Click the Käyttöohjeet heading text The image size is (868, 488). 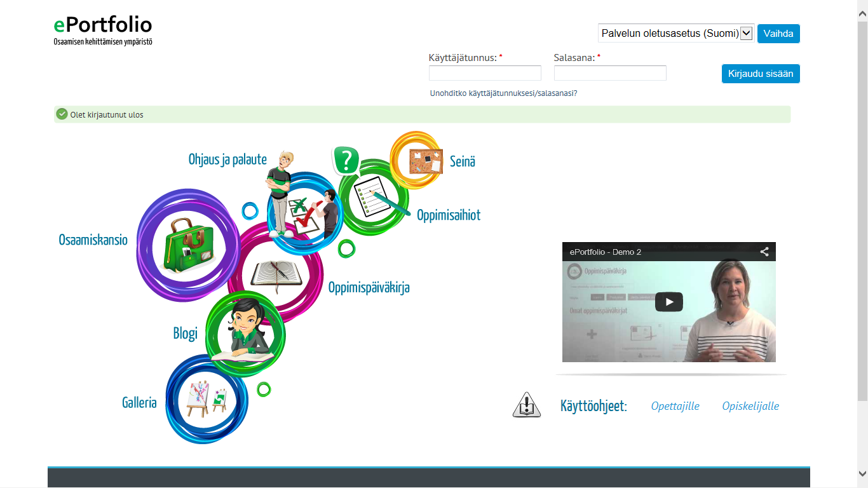pyautogui.click(x=593, y=406)
